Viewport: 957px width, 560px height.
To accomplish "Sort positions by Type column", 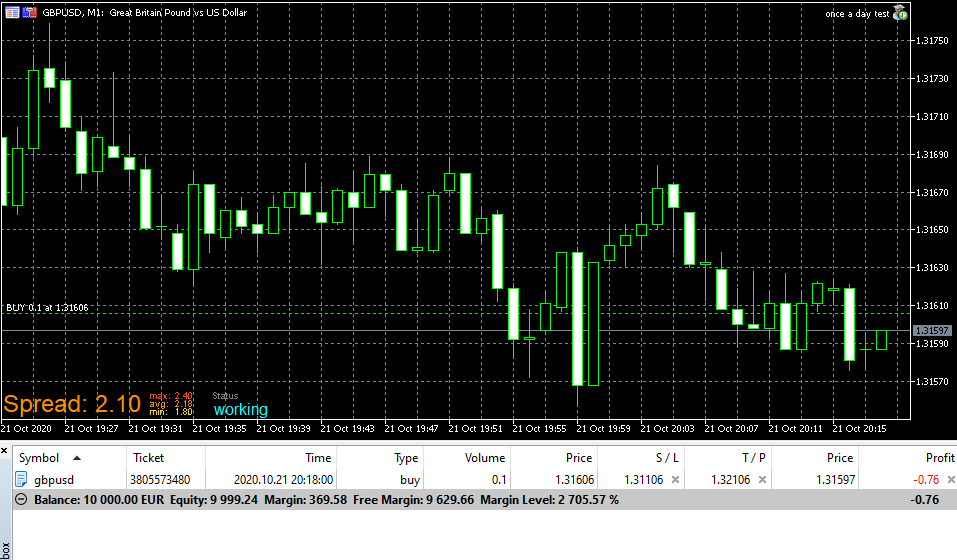I will pyautogui.click(x=380, y=458).
